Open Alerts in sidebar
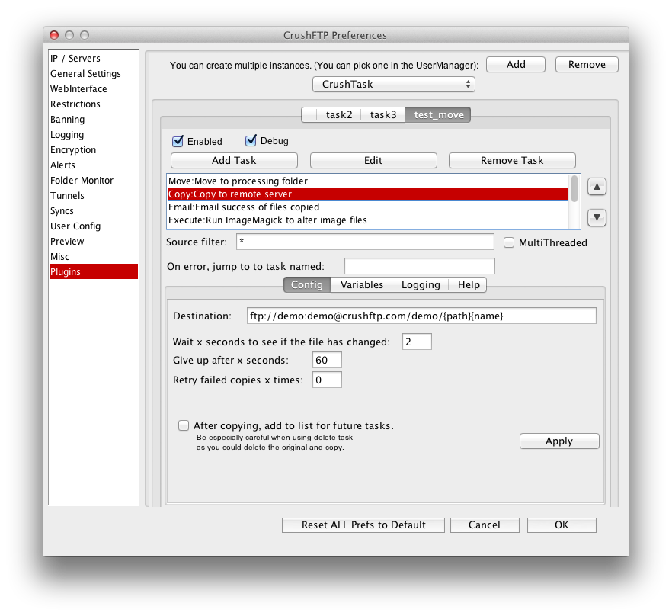The height and width of the screenshot is (616, 672). click(94, 165)
